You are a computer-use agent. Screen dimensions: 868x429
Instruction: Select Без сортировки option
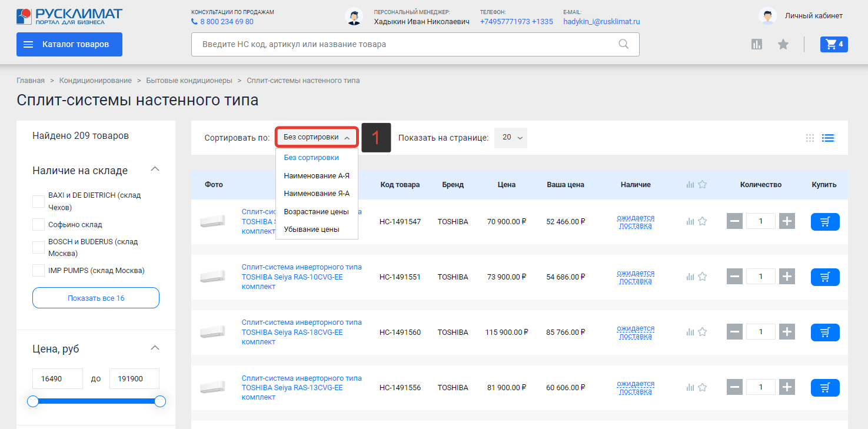[x=311, y=158]
